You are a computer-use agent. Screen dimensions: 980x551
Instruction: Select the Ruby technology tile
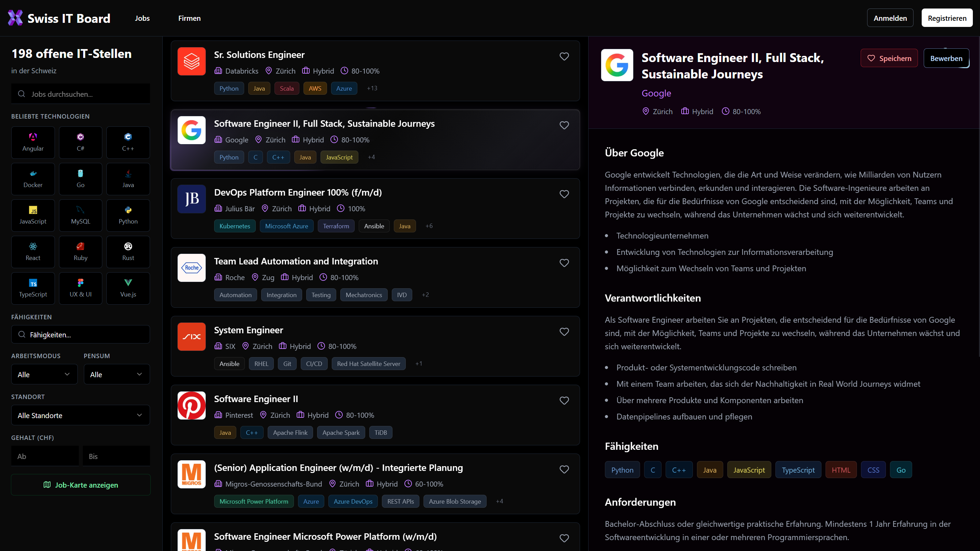point(81,252)
